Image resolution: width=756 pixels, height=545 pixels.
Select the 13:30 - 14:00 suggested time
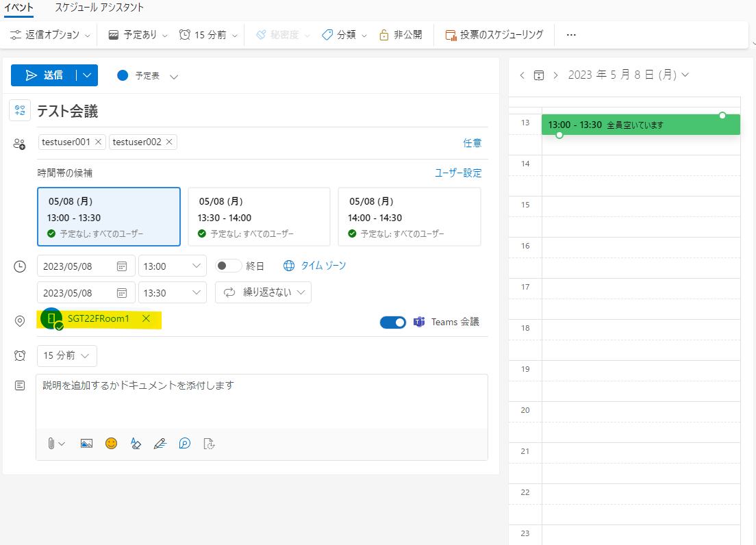tap(259, 217)
